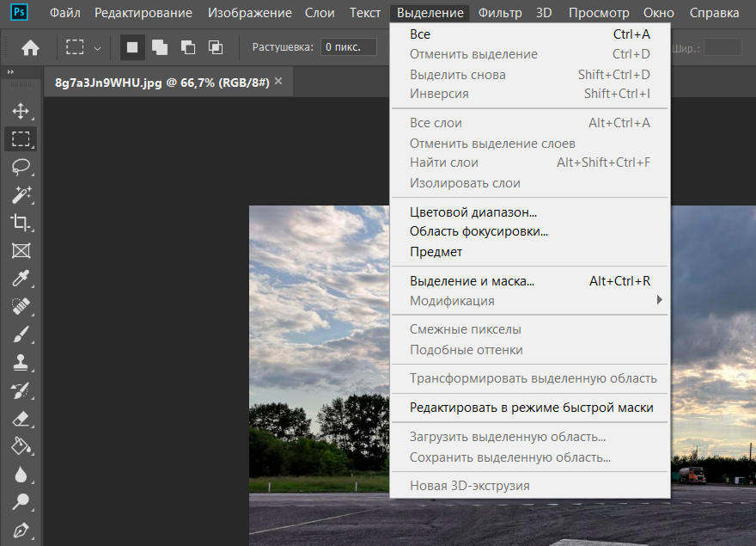
Task: Click the Растушевка feather input field
Action: (348, 47)
